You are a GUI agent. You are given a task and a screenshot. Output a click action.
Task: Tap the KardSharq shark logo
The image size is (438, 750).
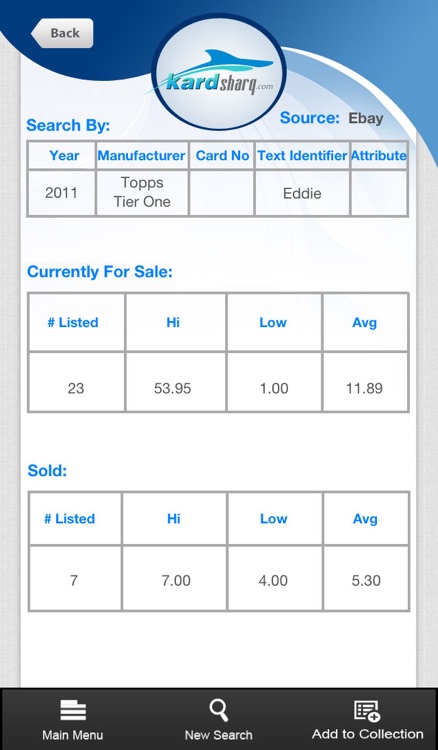219,72
